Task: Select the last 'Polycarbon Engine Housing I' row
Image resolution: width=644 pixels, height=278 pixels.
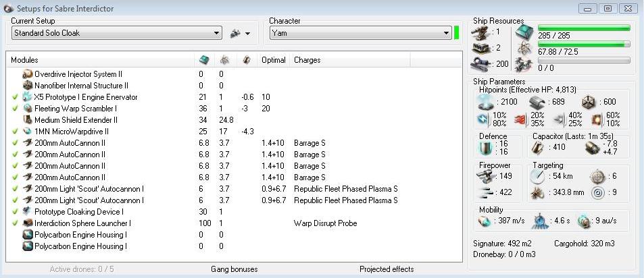Action: (234, 246)
